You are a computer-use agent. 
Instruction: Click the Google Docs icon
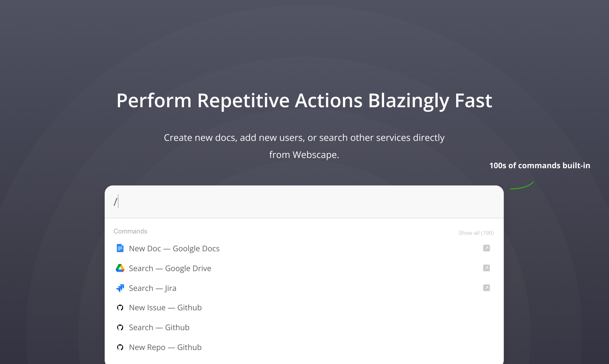[x=120, y=248]
